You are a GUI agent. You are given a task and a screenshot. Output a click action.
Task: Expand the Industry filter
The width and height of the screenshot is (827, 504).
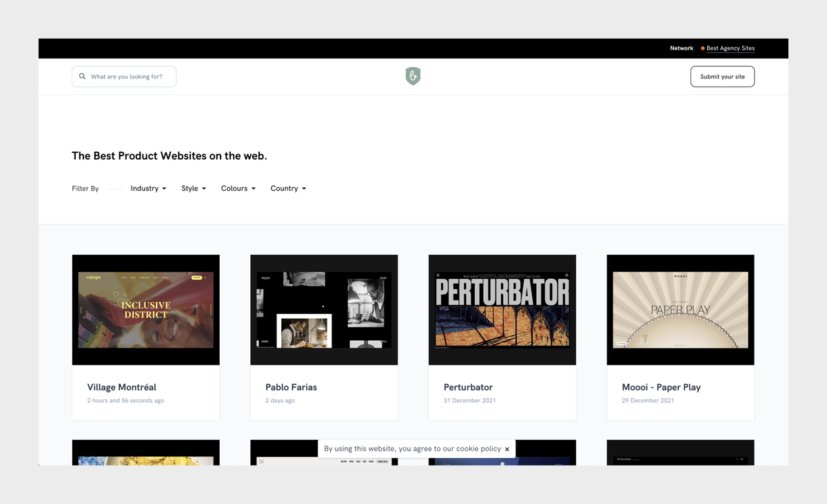coord(148,188)
